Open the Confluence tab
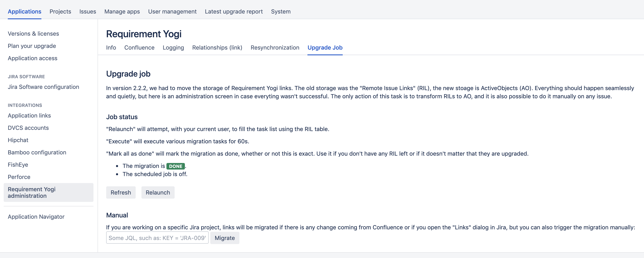Viewport: 644px width, 258px height. click(x=139, y=48)
